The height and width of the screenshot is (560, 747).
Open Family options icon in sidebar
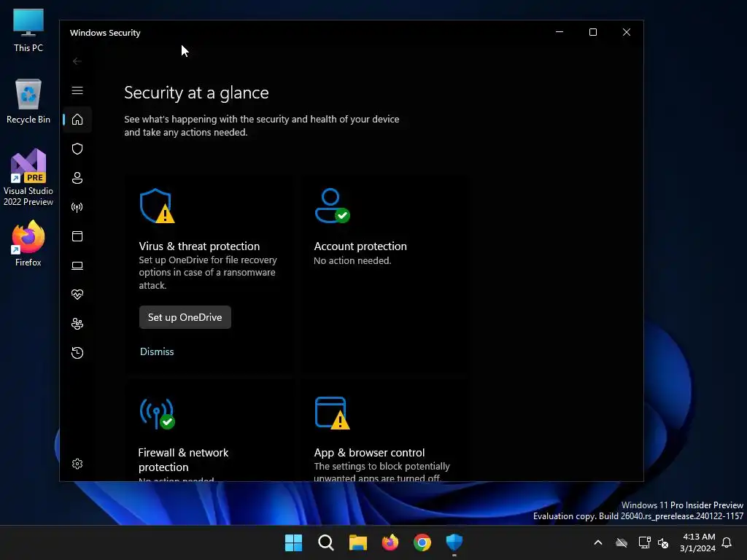click(77, 324)
